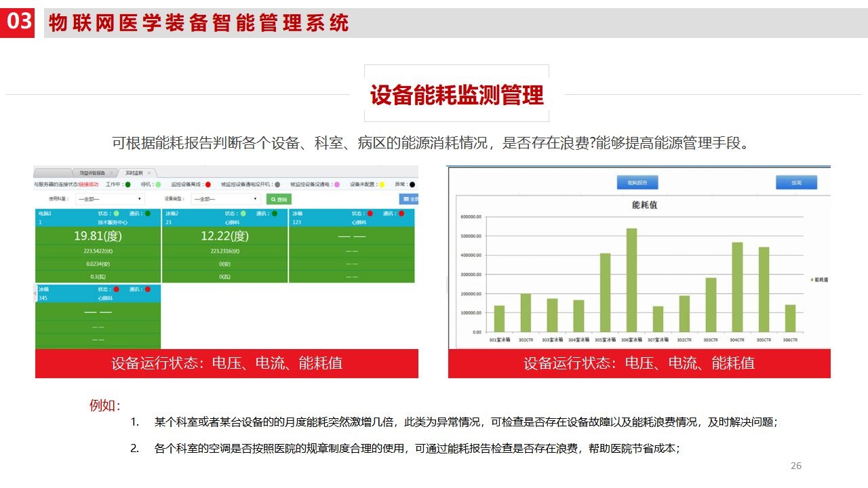Image resolution: width=868 pixels, height=488 pixels.
Task: Click 冰箱 123 card's red 通讯 dot
Action: (401, 213)
